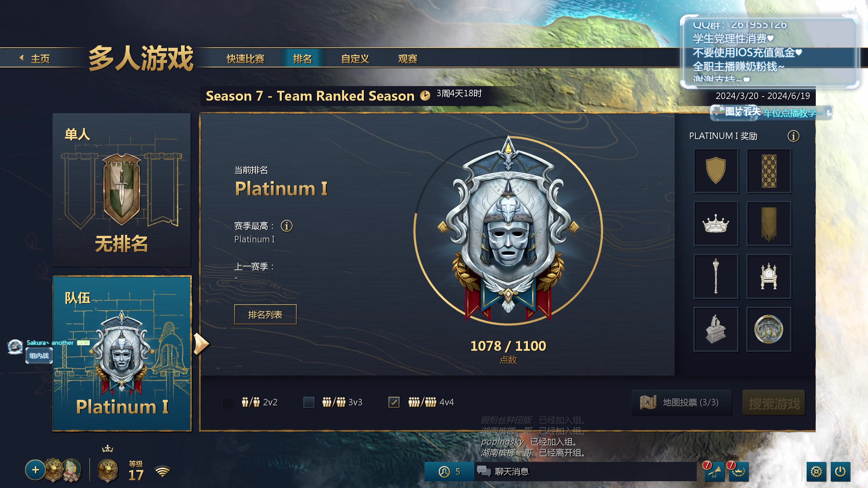Image resolution: width=868 pixels, height=488 pixels.
Task: Add a party member with plus icon
Action: pyautogui.click(x=35, y=470)
